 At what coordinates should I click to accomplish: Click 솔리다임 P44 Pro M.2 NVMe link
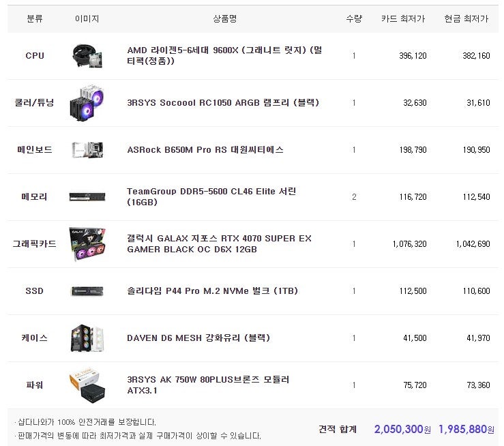click(212, 291)
